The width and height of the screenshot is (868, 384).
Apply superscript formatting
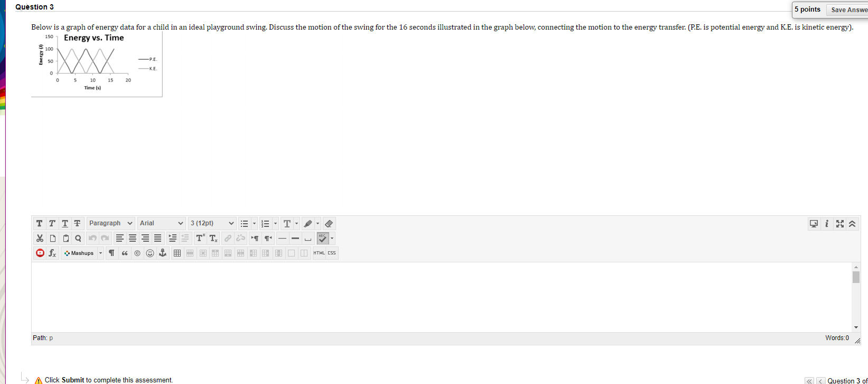[x=200, y=238]
